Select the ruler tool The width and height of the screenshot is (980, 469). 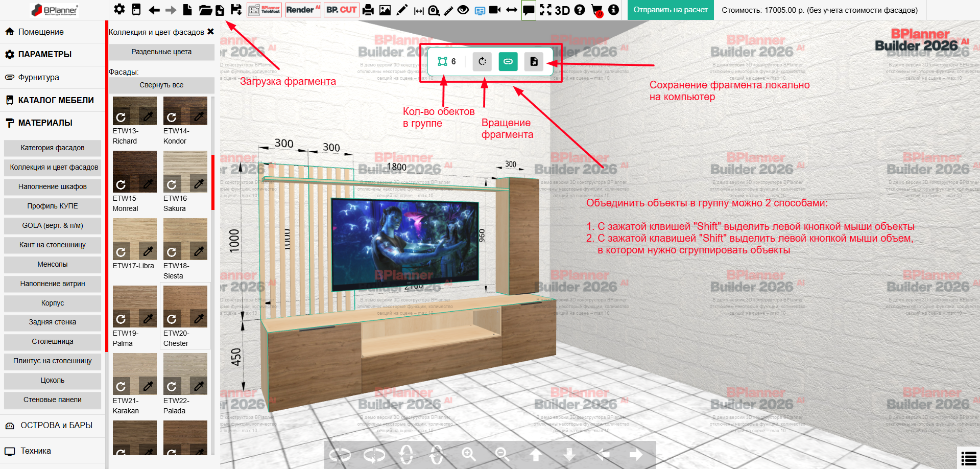[448, 10]
